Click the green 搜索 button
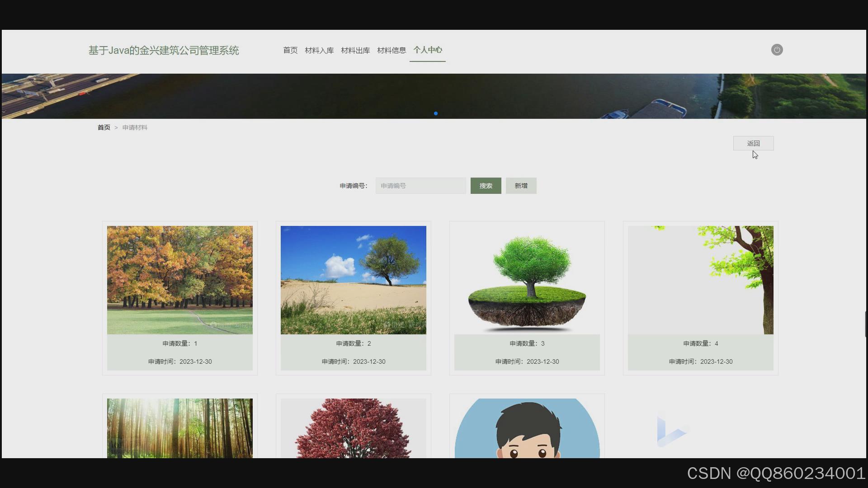This screenshot has width=868, height=488. [486, 186]
